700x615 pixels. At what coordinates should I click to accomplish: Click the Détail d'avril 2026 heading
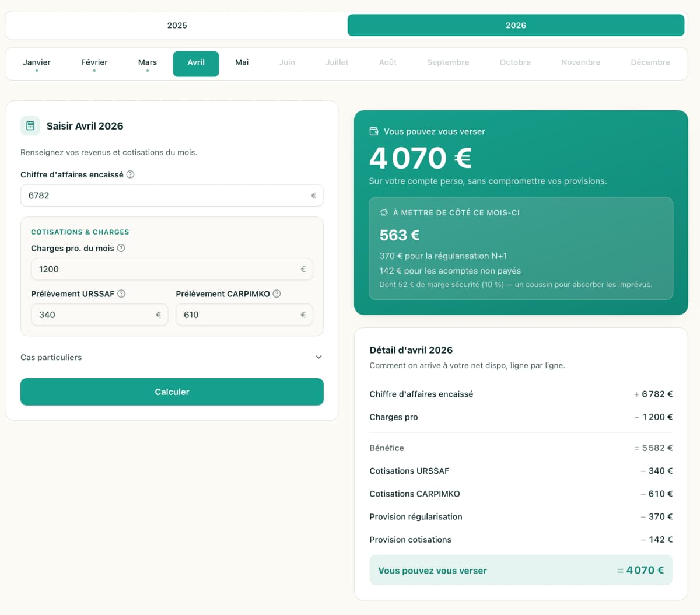pyautogui.click(x=411, y=350)
